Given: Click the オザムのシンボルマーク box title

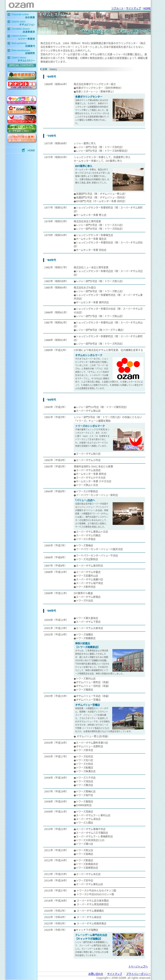Looking at the screenshot, I should coord(89,355).
